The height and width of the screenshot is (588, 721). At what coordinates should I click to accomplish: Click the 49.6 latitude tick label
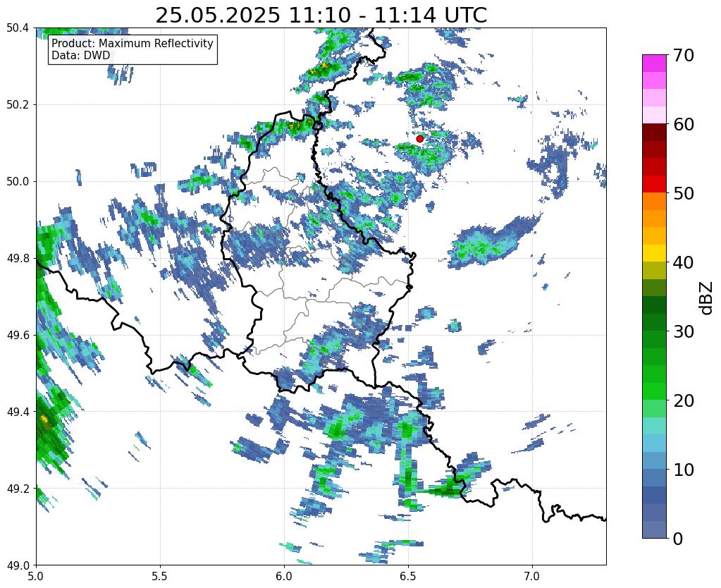(x=18, y=335)
